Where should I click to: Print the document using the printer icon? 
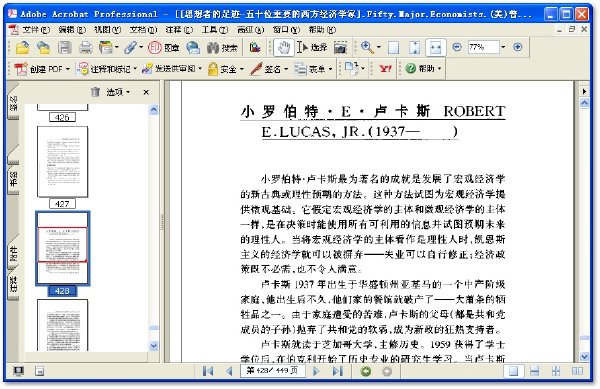[85, 47]
